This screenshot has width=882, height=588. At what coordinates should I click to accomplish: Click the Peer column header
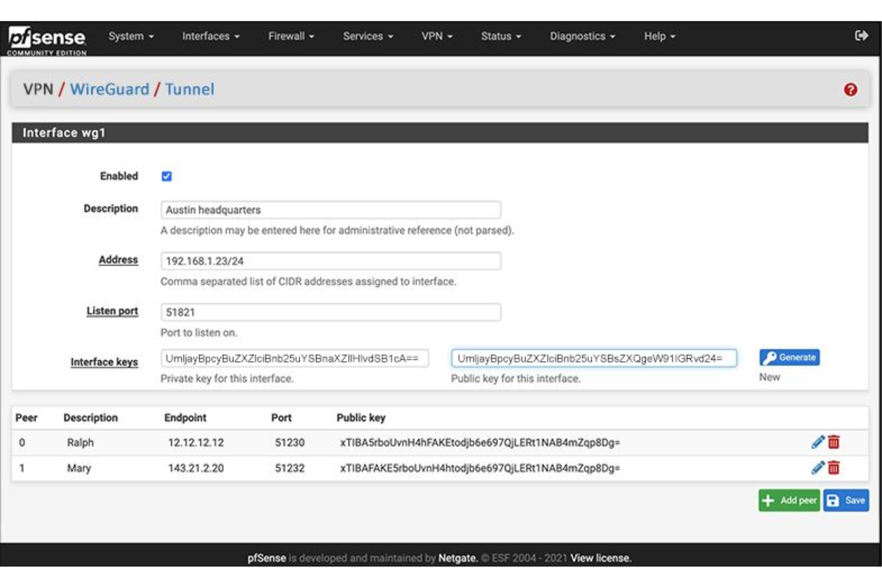pos(26,418)
